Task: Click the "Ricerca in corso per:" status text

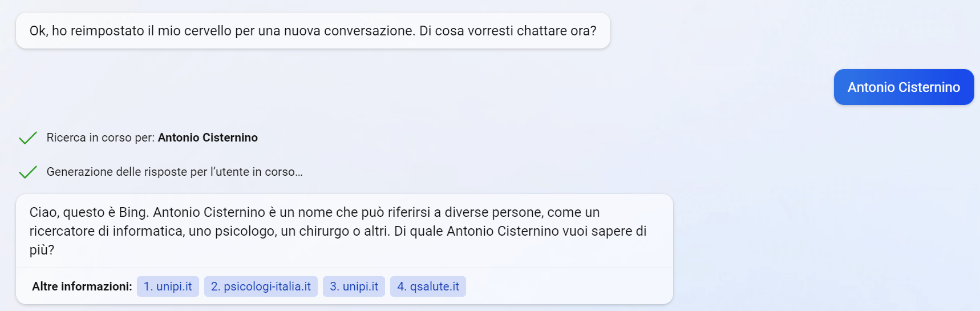Action: (100, 138)
